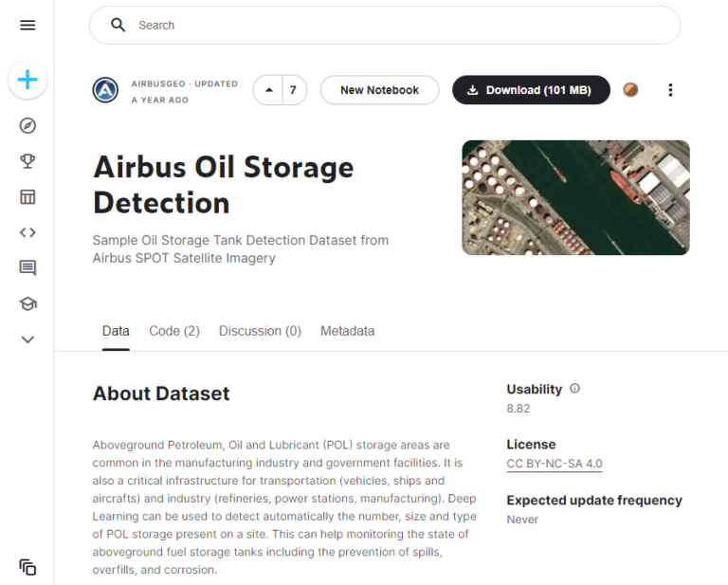Open the hamburger navigation menu

[x=27, y=25]
